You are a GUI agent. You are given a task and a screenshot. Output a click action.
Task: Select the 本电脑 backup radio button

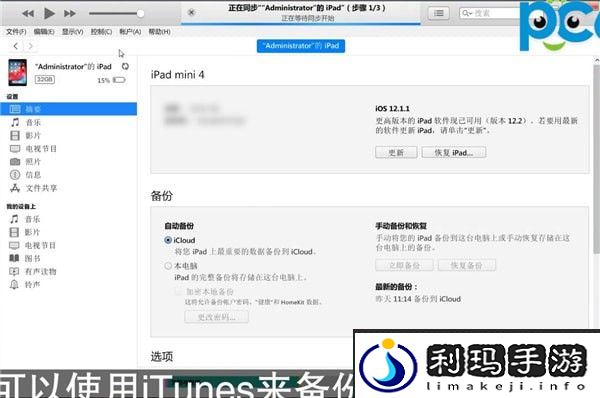pos(168,266)
